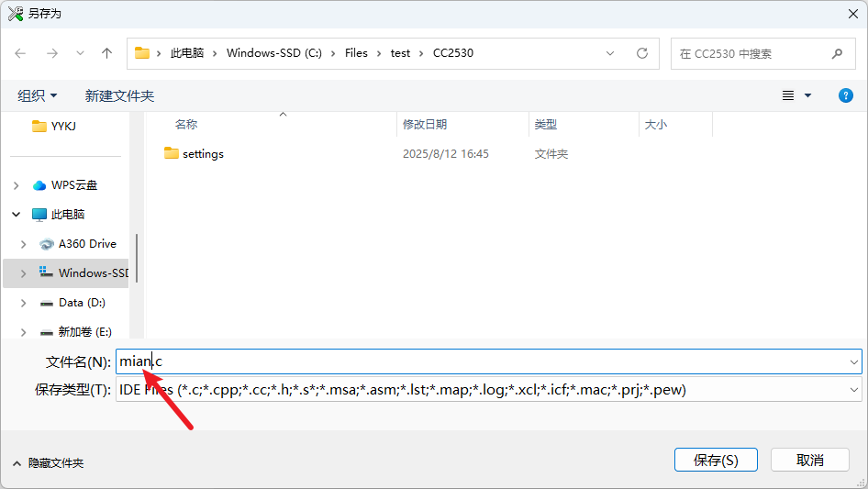Screen dimensions: 868x489
Task: Click the settings folder icon
Action: (172, 153)
